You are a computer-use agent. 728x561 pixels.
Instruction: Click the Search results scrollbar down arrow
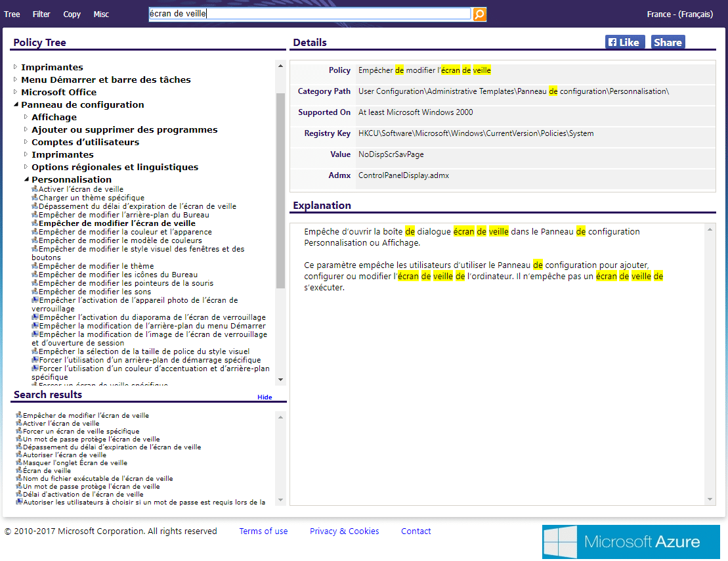(x=280, y=500)
